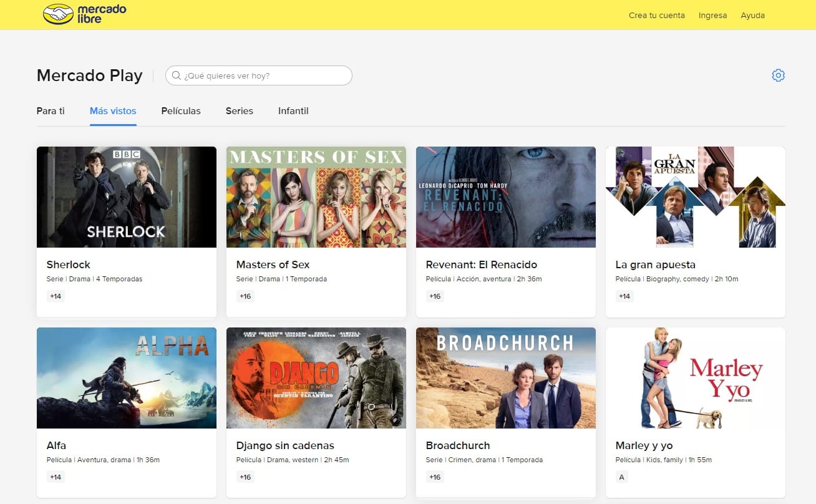Viewport: 816px width, 504px height.
Task: Open the Ayuda help link
Action: coord(752,15)
